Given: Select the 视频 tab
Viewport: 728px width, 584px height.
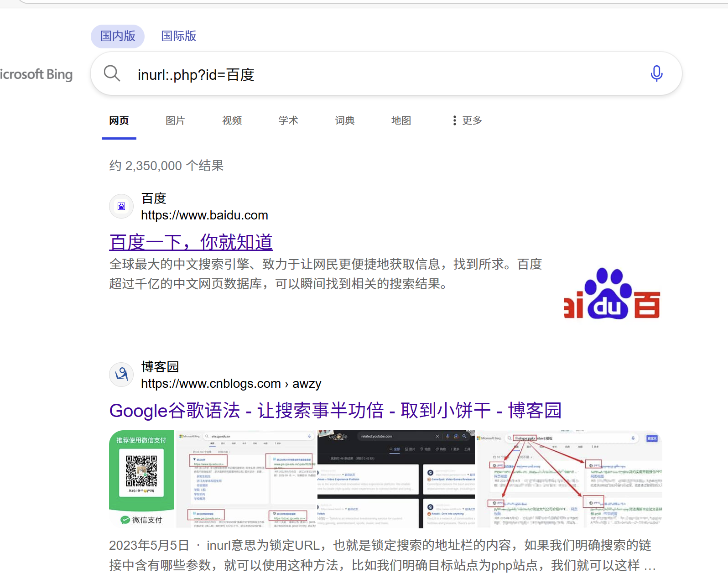Looking at the screenshot, I should 232,120.
